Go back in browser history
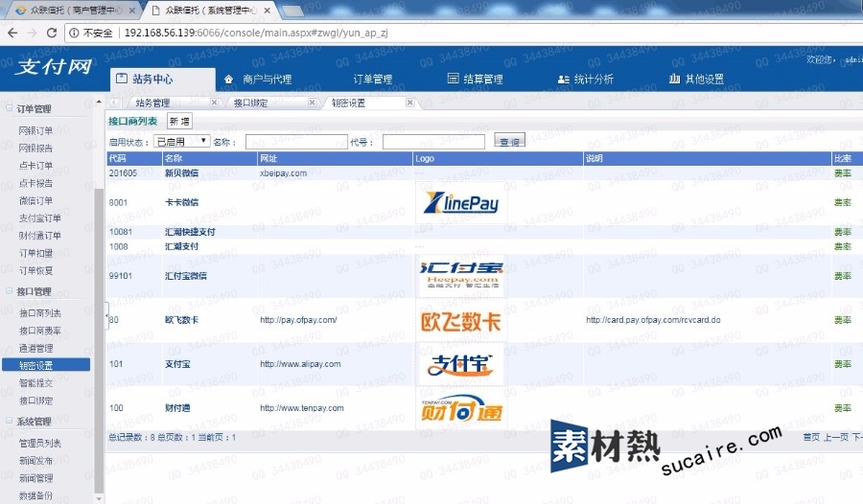Screen dimensions: 863x504 pyautogui.click(x=12, y=33)
